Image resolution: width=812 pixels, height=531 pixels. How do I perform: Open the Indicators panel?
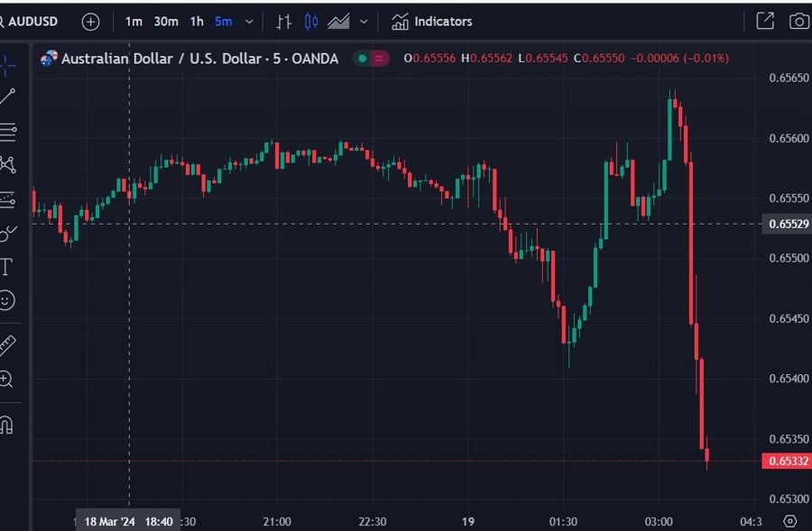pyautogui.click(x=431, y=21)
